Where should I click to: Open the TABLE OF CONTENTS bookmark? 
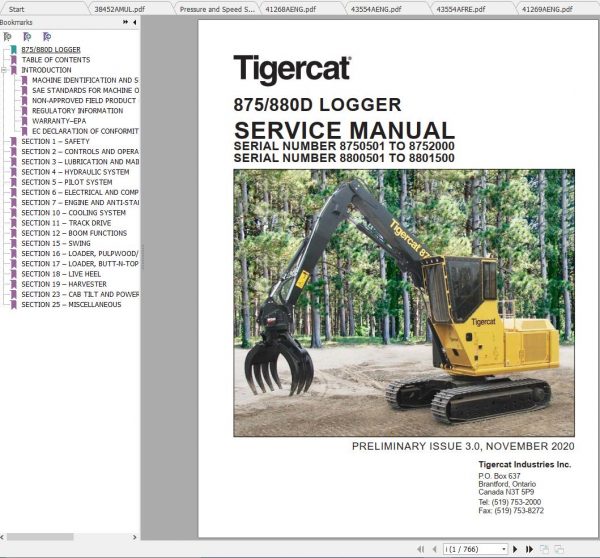(56, 60)
